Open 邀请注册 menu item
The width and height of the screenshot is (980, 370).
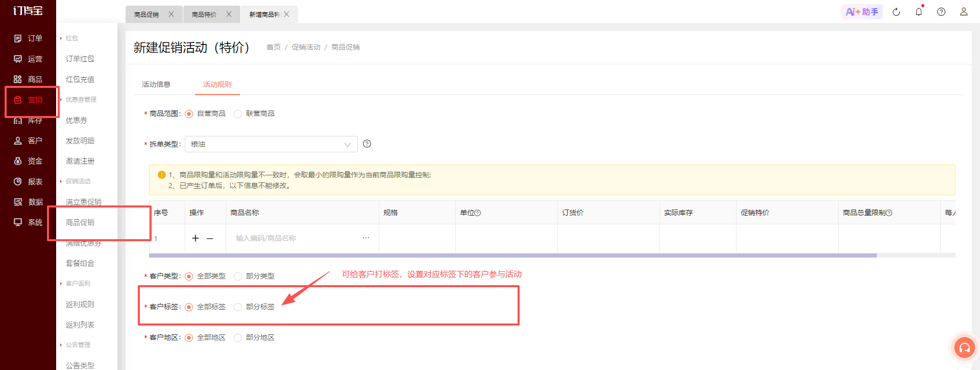pos(80,161)
